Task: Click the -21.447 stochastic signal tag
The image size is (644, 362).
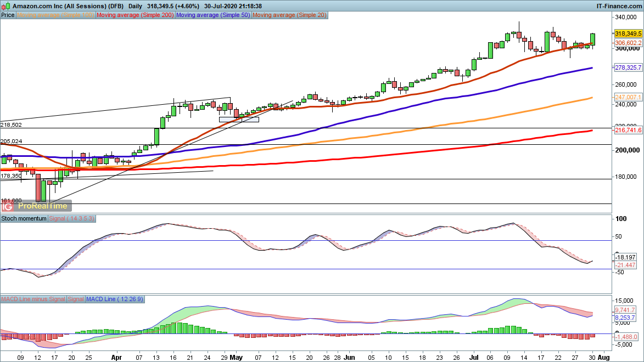Action: (625, 265)
